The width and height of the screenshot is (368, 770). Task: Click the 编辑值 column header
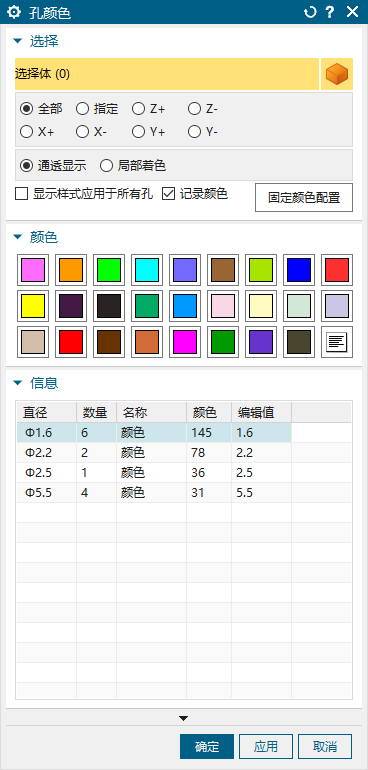(261, 412)
